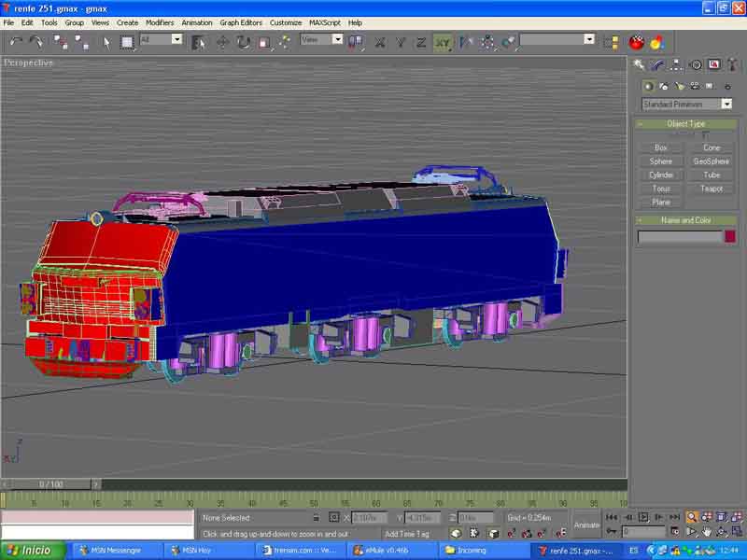The width and height of the screenshot is (747, 560).
Task: Open the Graph Editors menu
Action: coord(241,22)
